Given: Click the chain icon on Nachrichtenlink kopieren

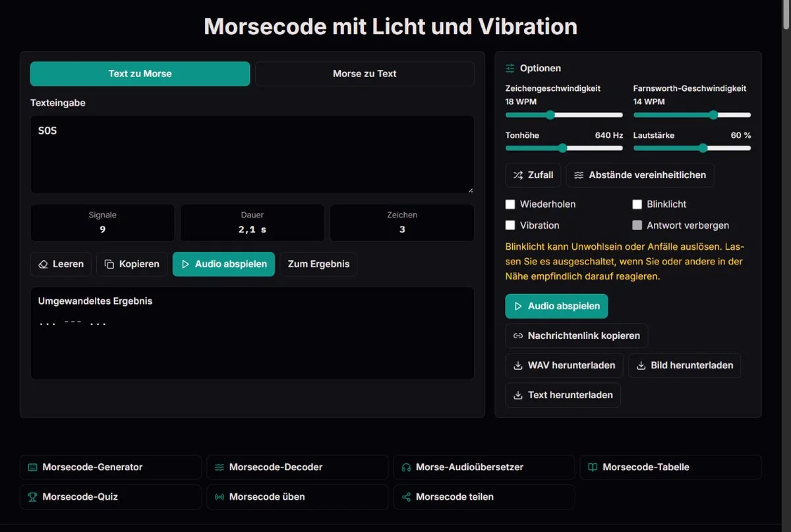Looking at the screenshot, I should (x=519, y=336).
